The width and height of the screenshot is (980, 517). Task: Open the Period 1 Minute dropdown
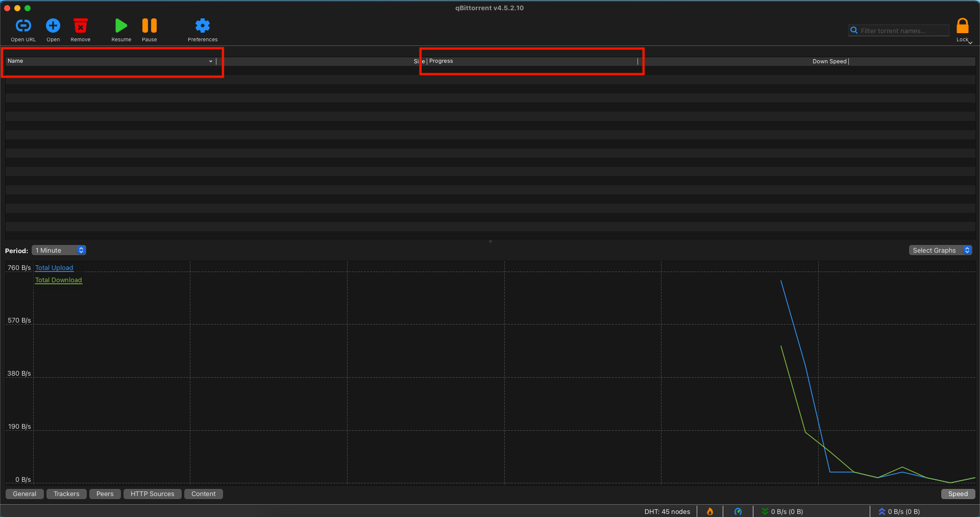point(59,250)
